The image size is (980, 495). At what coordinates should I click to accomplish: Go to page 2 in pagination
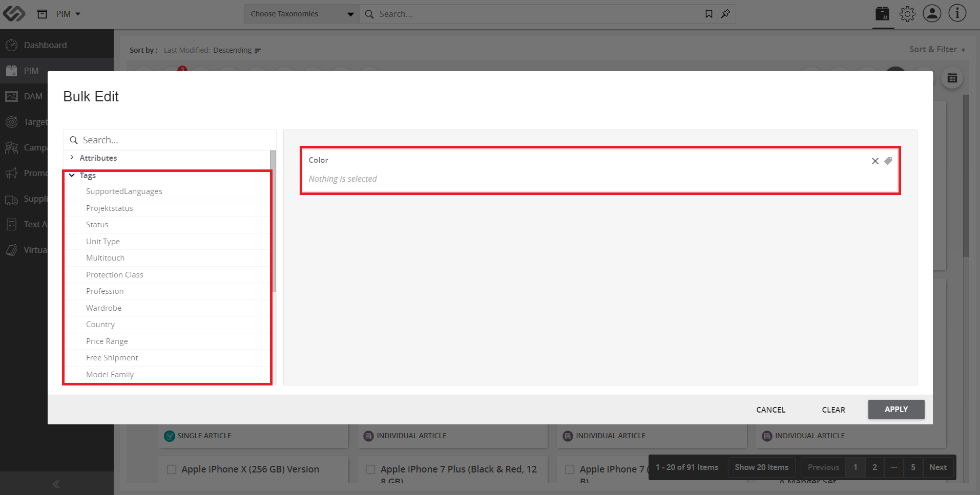tap(874, 467)
